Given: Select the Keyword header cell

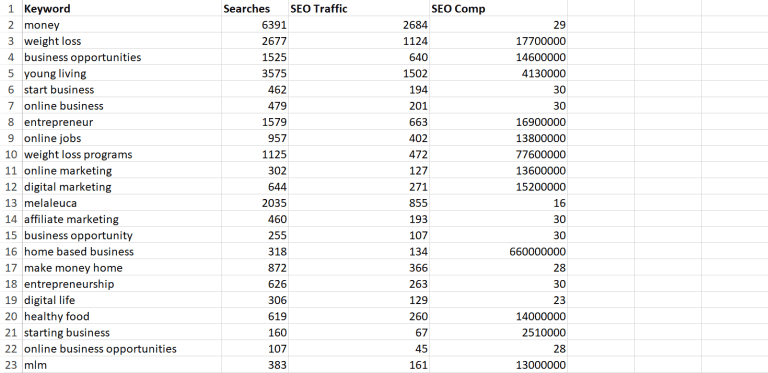Looking at the screenshot, I should tap(121, 8).
